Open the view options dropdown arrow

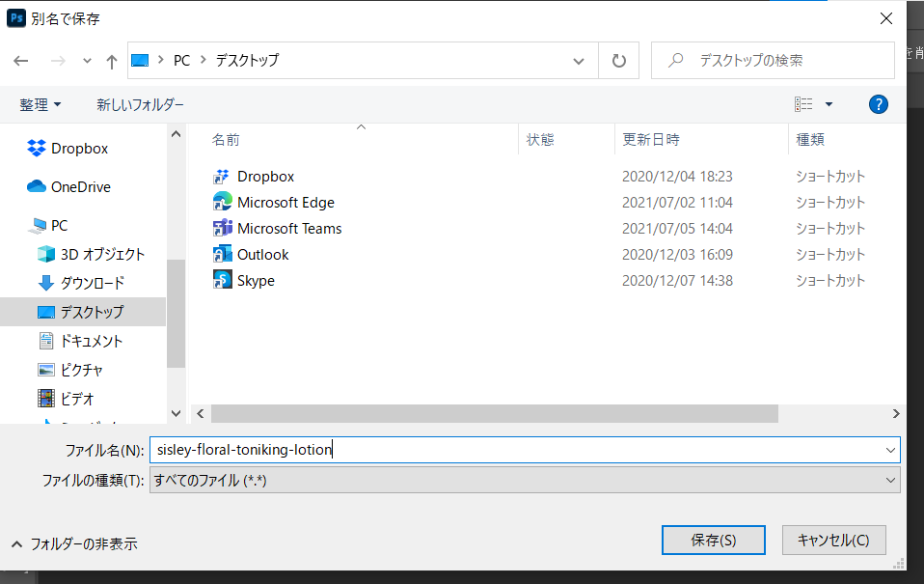coord(829,104)
